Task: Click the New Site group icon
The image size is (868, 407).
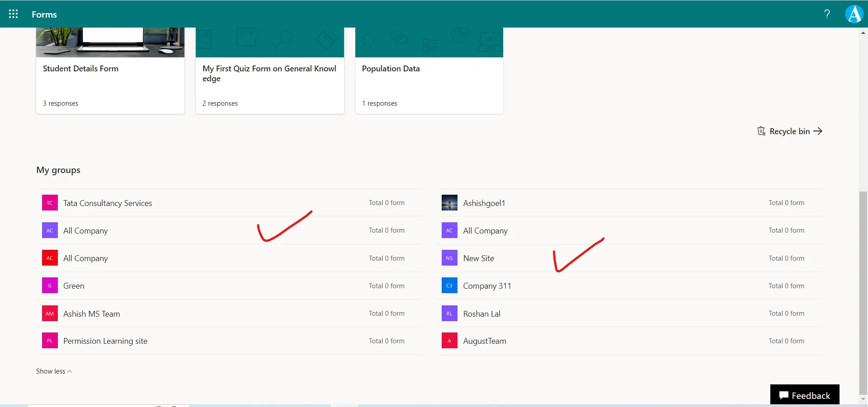Action: [x=449, y=258]
